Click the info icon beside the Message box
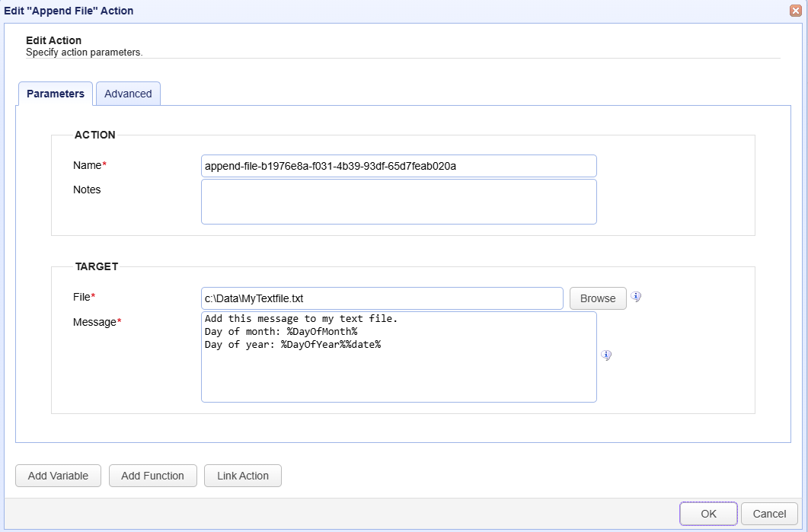 point(606,355)
